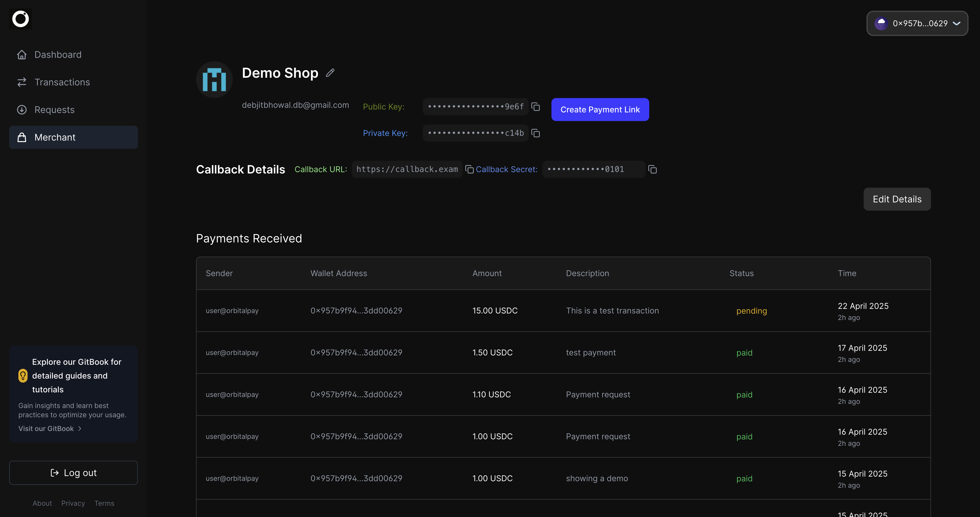Click the Demo Shop avatar image
The height and width of the screenshot is (517, 980).
tap(214, 80)
